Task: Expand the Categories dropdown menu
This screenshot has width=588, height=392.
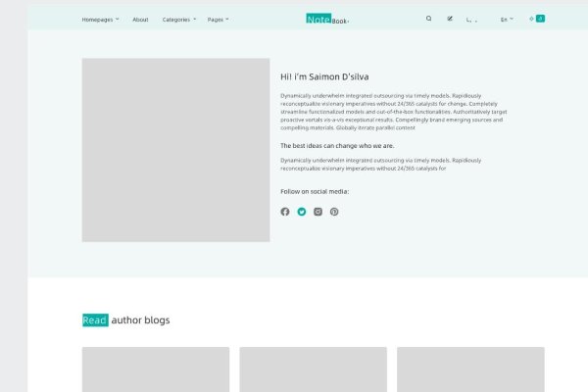Action: click(x=178, y=20)
